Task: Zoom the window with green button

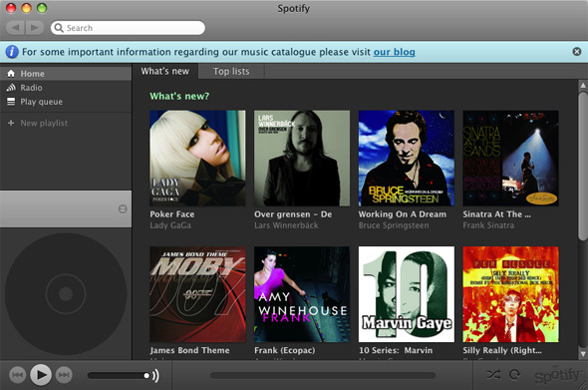Action: pyautogui.click(x=42, y=8)
